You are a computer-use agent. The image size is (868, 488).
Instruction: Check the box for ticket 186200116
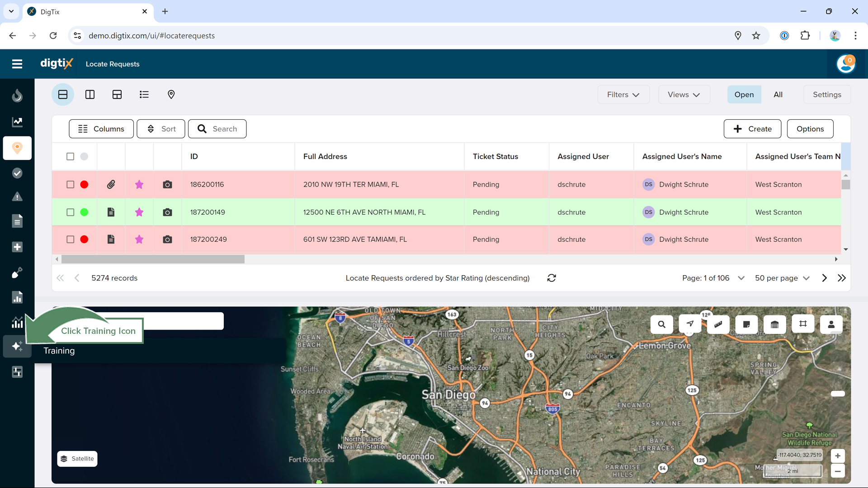coord(70,184)
